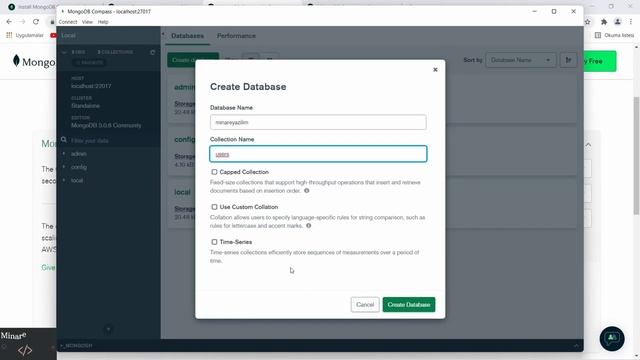Select the search magnifier icon in the sidebar

click(x=64, y=140)
